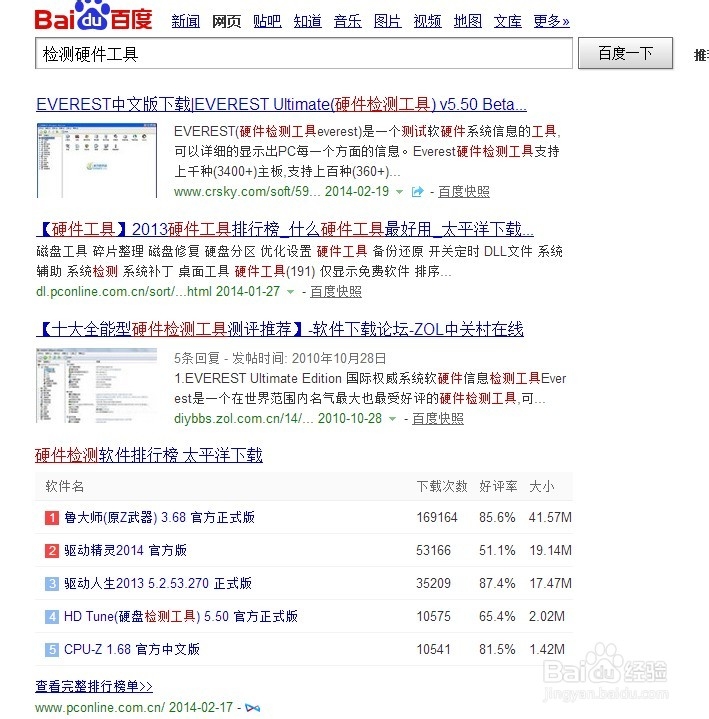Click file size 2.02M
Screen dimensions: 709x719
(547, 617)
